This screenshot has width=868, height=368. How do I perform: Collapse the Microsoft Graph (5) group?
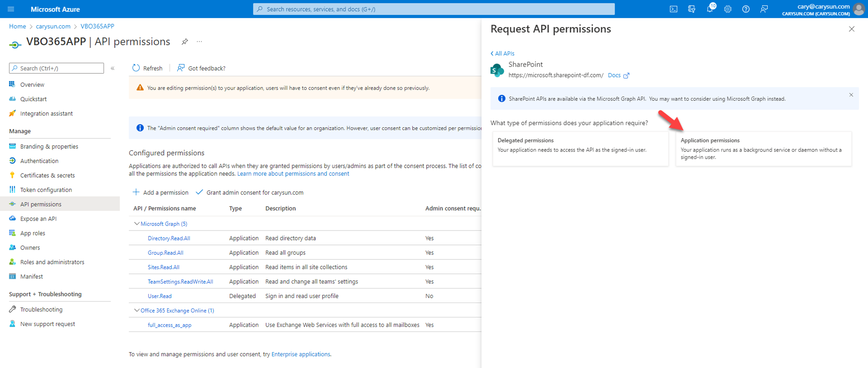click(x=137, y=224)
